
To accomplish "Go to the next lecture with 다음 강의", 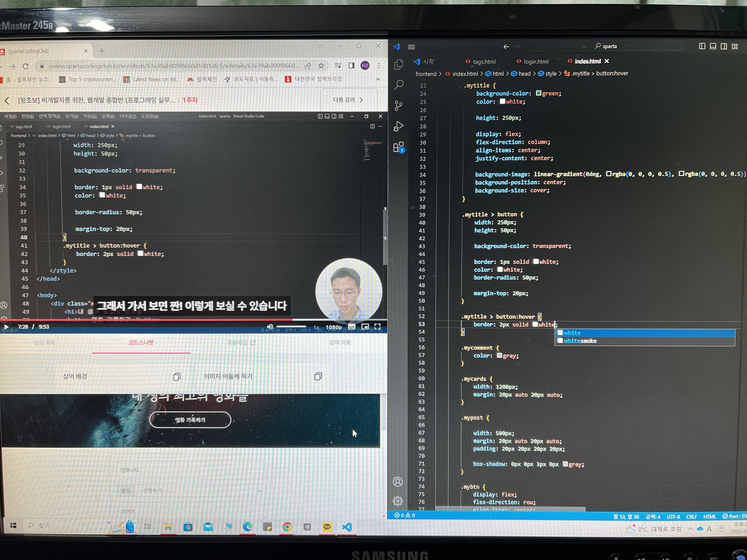I will pos(348,100).
